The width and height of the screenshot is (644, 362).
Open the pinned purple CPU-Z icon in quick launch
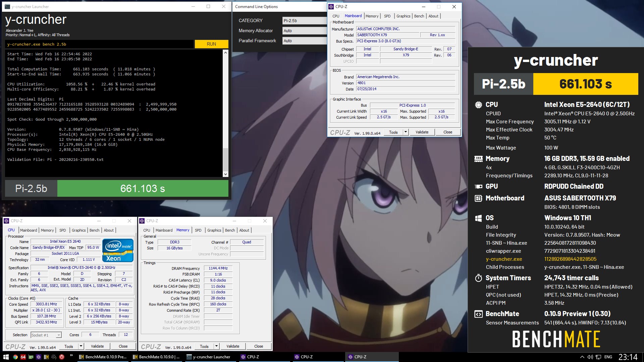coord(39,357)
